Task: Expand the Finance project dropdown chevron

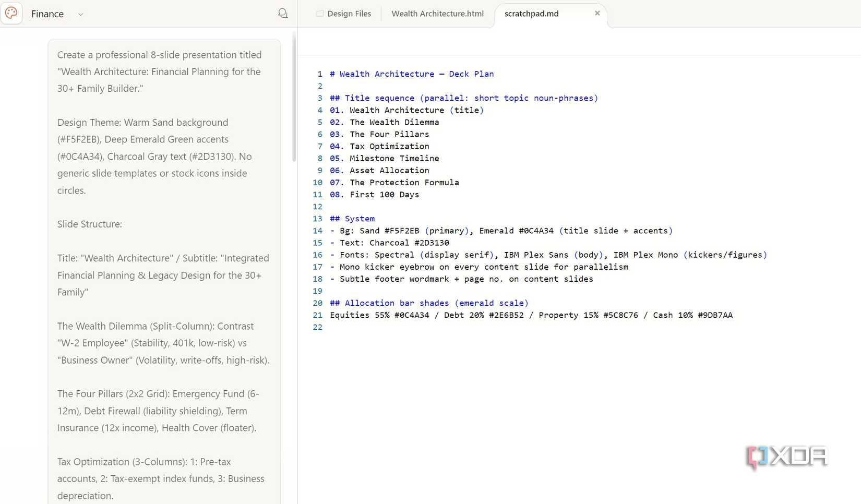Action: click(80, 15)
